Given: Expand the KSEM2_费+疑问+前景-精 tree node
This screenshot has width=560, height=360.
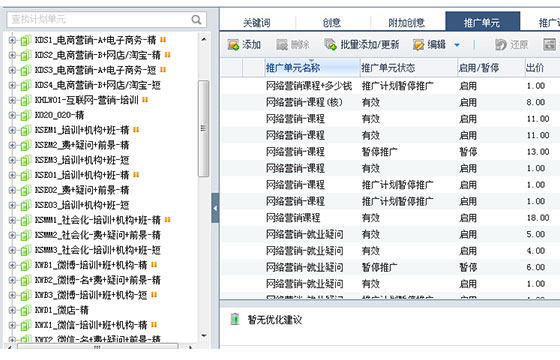Looking at the screenshot, I should coord(12,145).
